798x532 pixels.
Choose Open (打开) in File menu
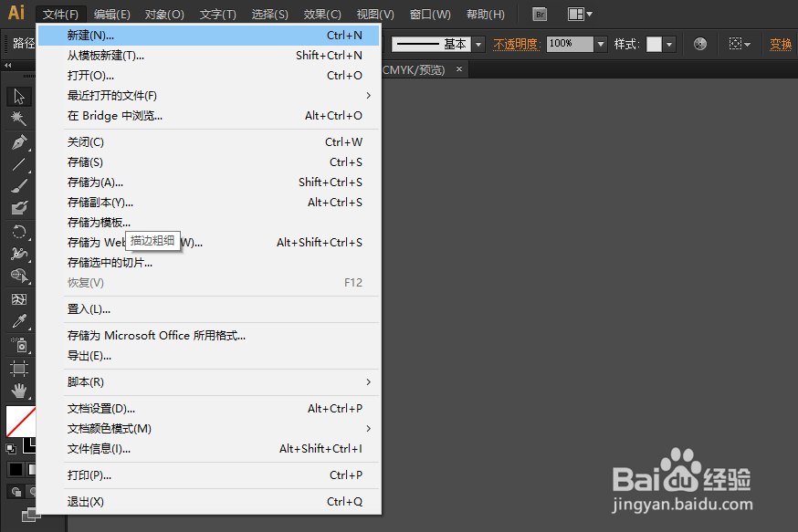pos(209,75)
